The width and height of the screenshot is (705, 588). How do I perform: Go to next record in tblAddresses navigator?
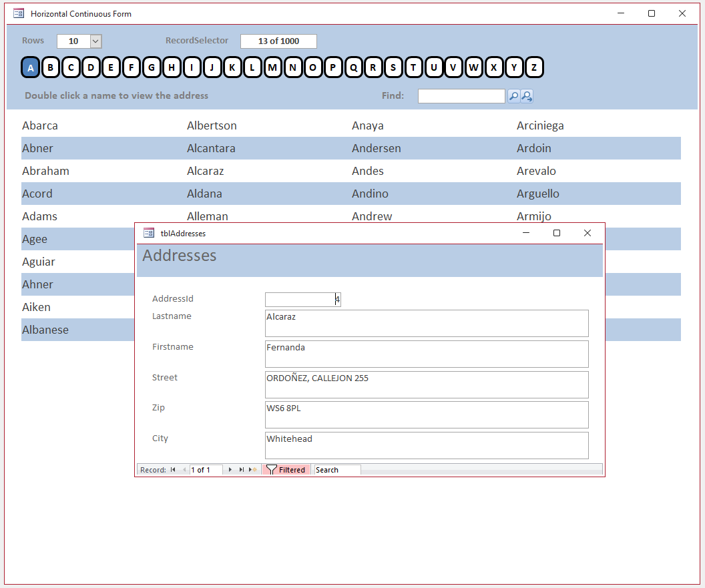[230, 470]
